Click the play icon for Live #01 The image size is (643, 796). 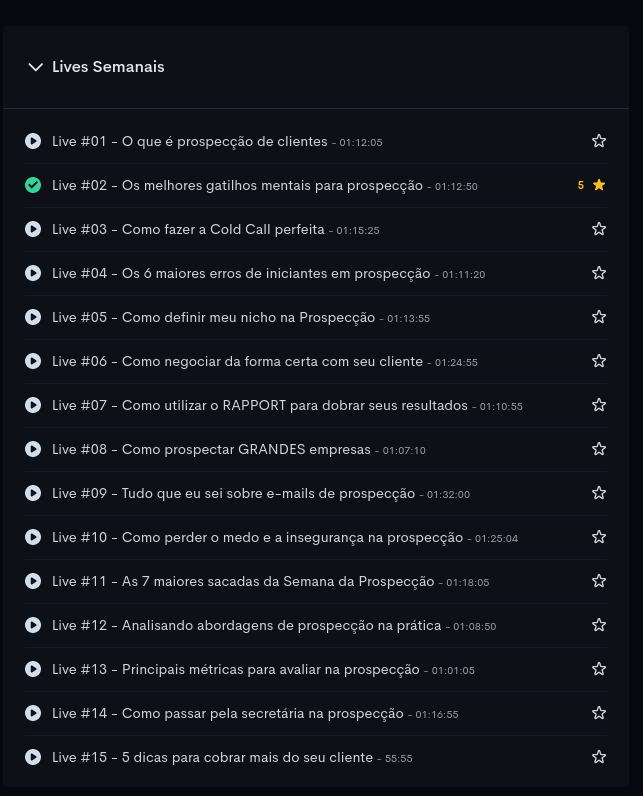33,141
